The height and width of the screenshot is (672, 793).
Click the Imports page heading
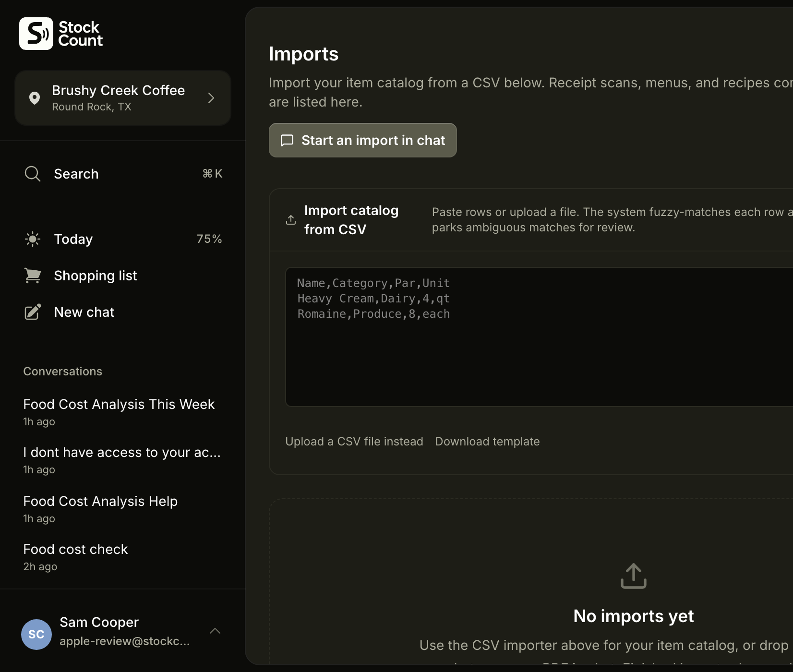303,54
